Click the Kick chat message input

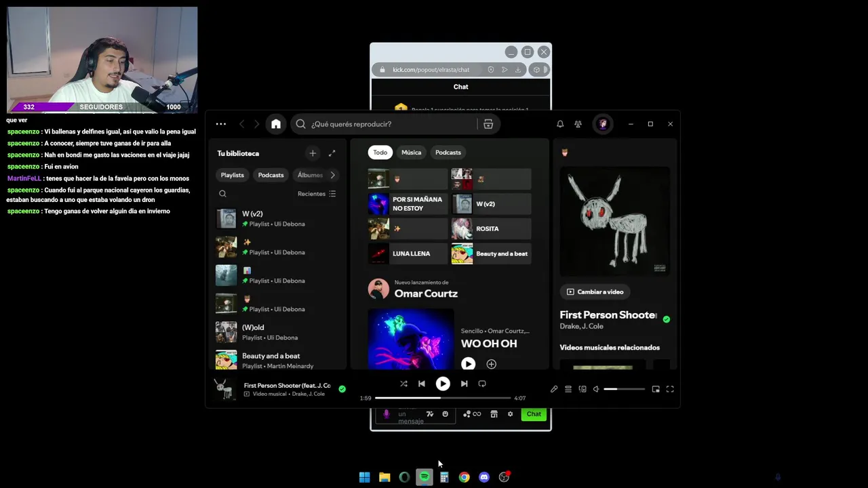pyautogui.click(x=415, y=414)
